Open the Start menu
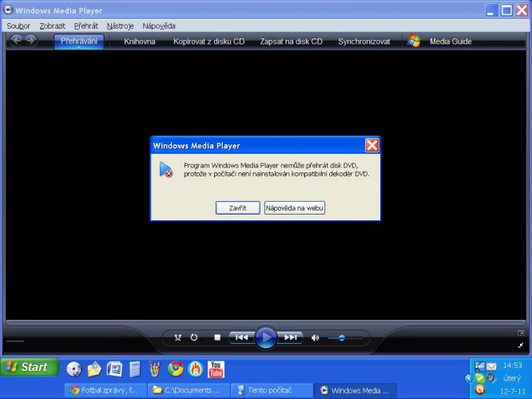The height and width of the screenshot is (399, 532). pos(30,367)
